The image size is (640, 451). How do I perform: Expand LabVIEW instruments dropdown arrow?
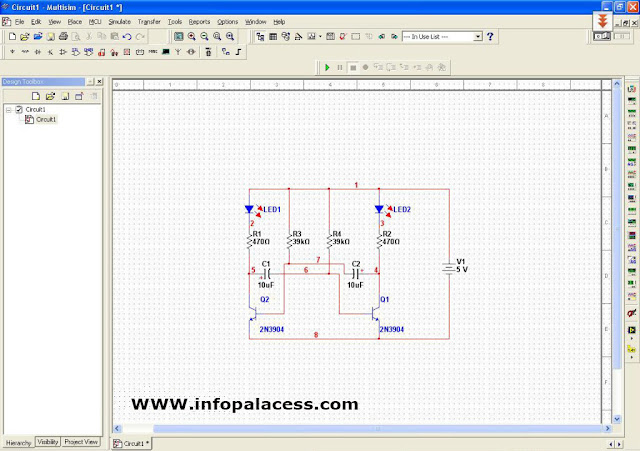coord(632,338)
